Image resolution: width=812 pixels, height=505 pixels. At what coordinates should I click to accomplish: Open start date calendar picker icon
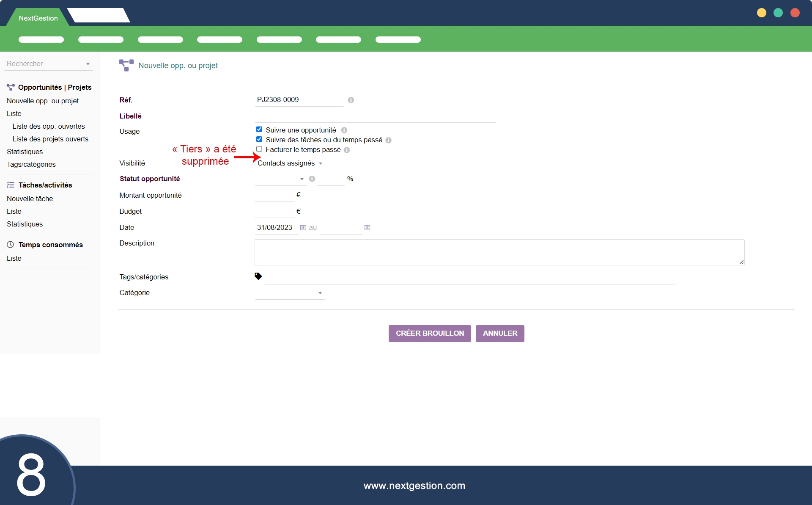coord(303,228)
